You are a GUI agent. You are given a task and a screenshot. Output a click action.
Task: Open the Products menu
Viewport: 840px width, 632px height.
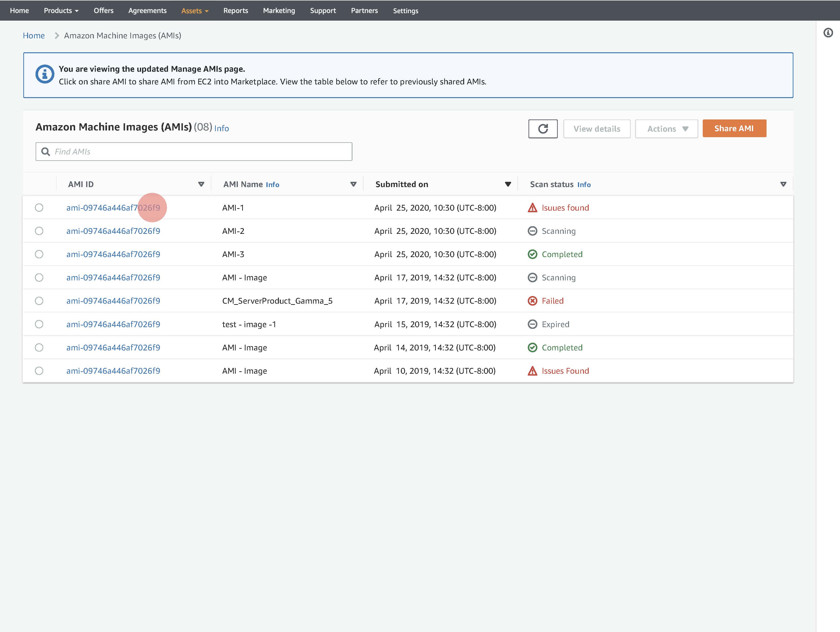[x=61, y=11]
